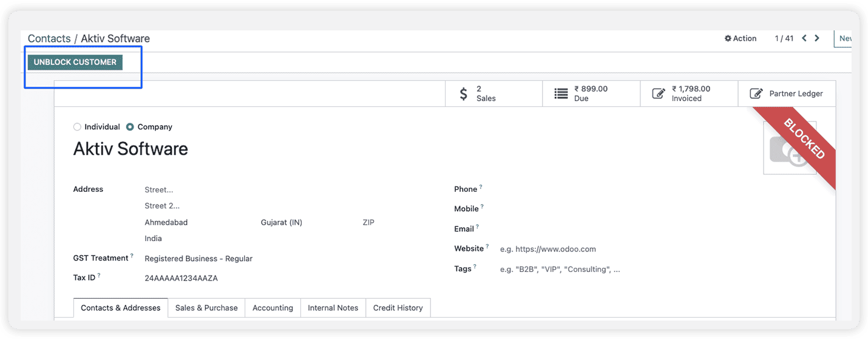The height and width of the screenshot is (354, 868).
Task: Click the GST Treatment help tooltip icon
Action: [x=132, y=256]
